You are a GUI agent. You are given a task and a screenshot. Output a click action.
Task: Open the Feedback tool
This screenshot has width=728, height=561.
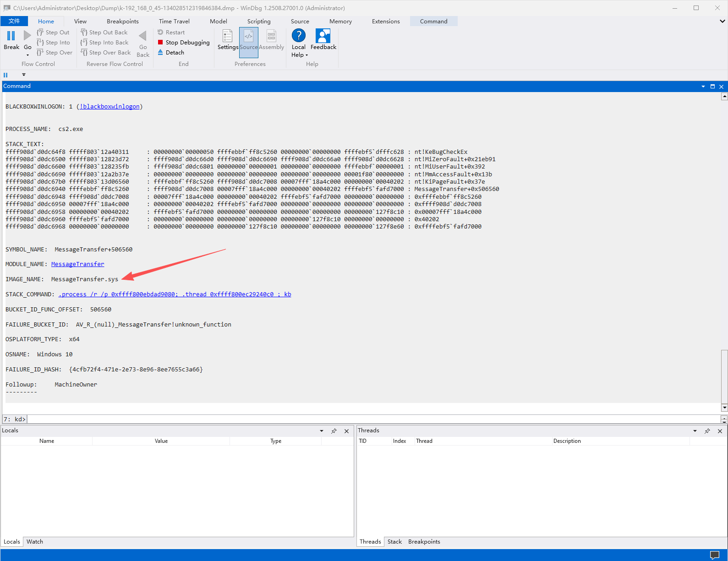tap(323, 39)
